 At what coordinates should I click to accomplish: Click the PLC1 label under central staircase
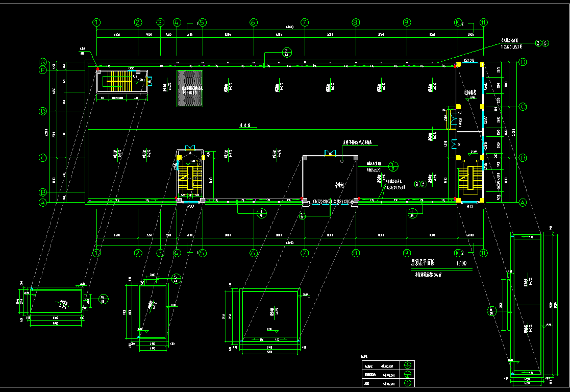point(191,207)
